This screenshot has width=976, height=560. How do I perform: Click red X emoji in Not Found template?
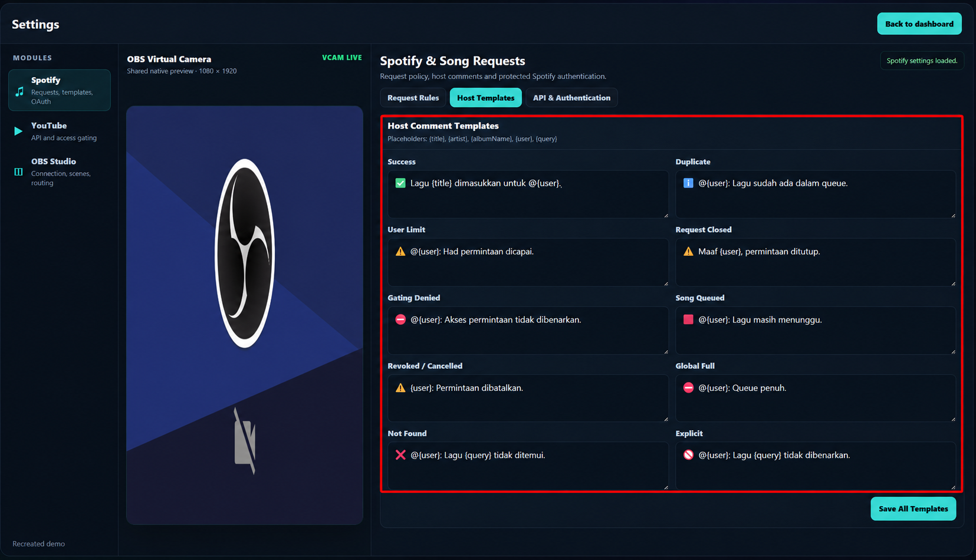coord(400,455)
